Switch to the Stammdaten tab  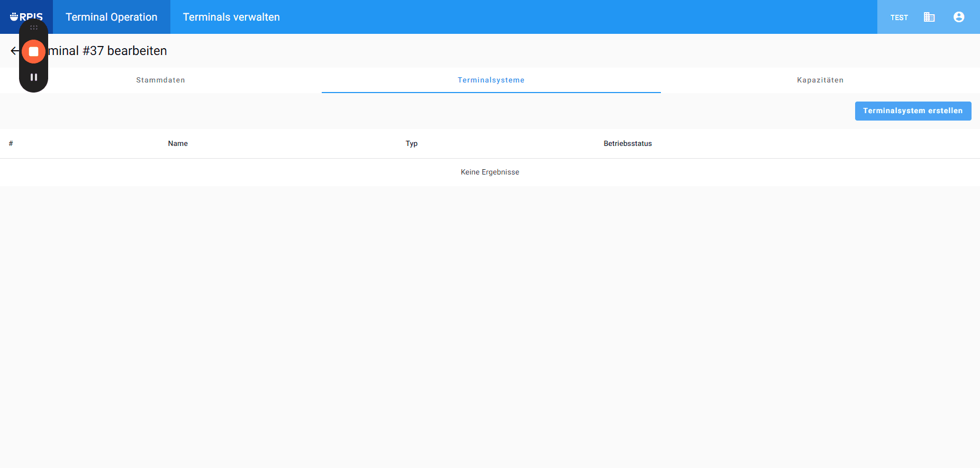pos(161,80)
